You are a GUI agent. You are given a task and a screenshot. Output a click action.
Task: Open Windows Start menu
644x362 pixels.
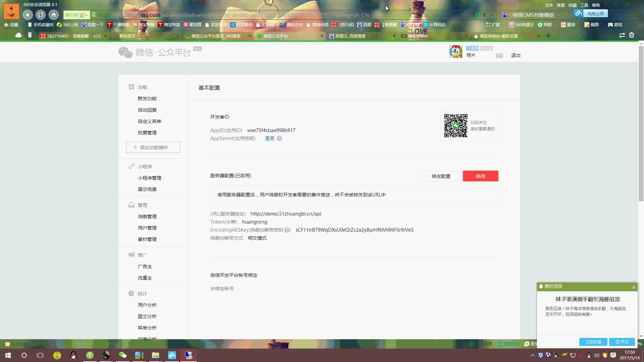pos(8,355)
